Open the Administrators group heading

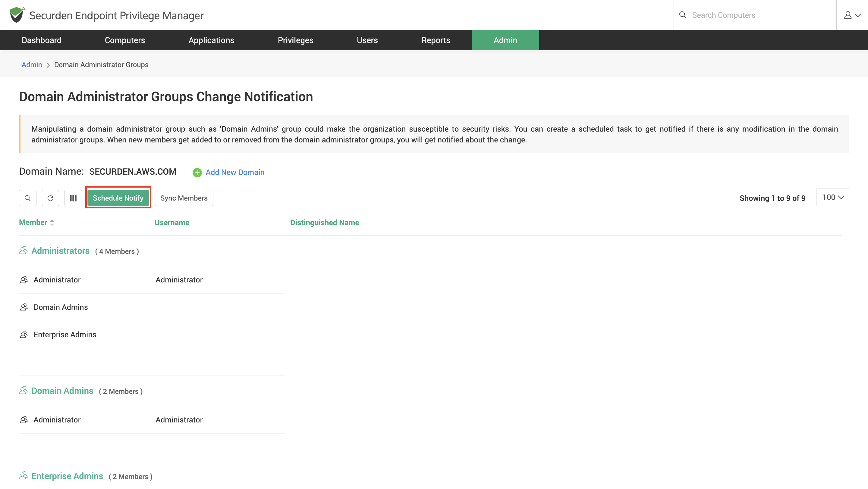pos(60,251)
